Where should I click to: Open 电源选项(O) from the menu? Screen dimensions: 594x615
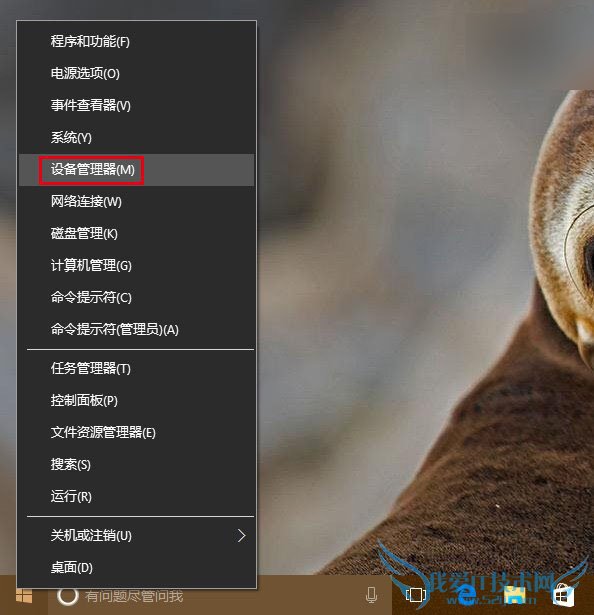point(137,74)
